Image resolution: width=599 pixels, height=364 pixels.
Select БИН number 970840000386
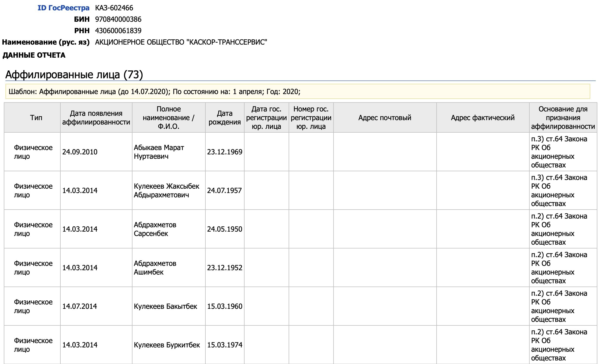coord(118,19)
